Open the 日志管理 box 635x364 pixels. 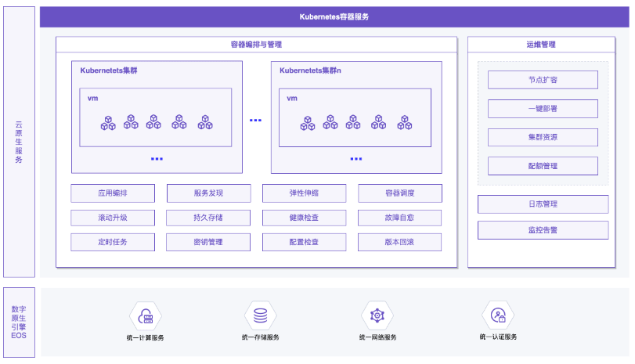tap(543, 204)
